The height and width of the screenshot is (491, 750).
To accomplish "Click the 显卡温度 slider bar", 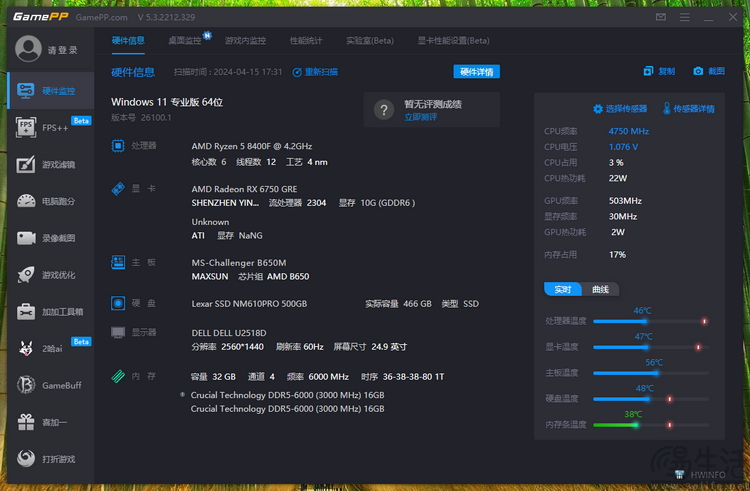I will [651, 347].
